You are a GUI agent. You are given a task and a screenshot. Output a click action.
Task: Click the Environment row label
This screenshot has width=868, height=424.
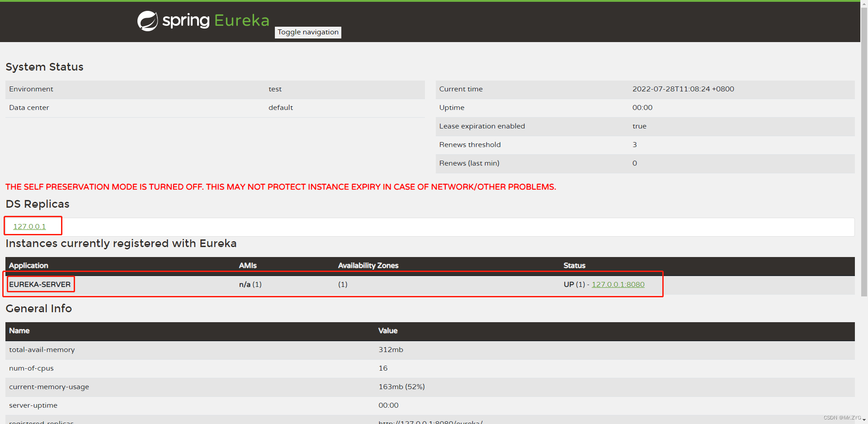(31, 89)
